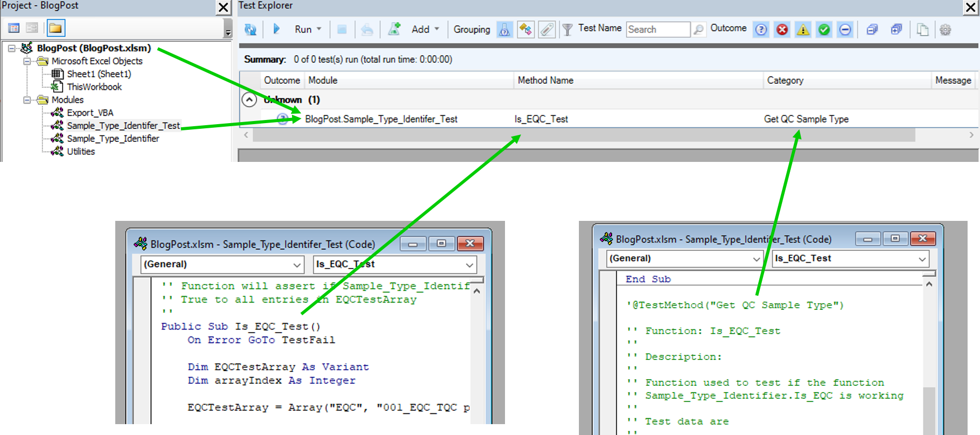Image resolution: width=980 pixels, height=435 pixels.
Task: Click the Collapse all groups icon
Action: 872,29
